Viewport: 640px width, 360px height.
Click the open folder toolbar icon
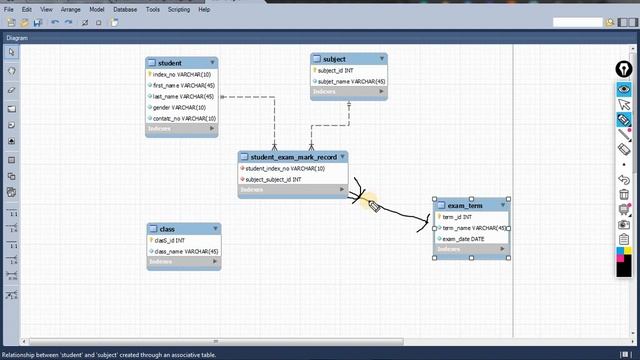pos(24,22)
